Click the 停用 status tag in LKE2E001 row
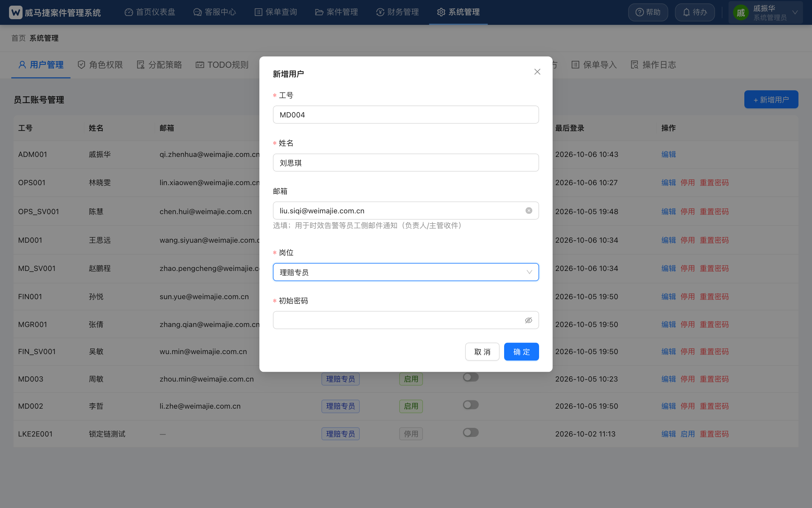Screen dimensions: 812x508 (x=411, y=434)
